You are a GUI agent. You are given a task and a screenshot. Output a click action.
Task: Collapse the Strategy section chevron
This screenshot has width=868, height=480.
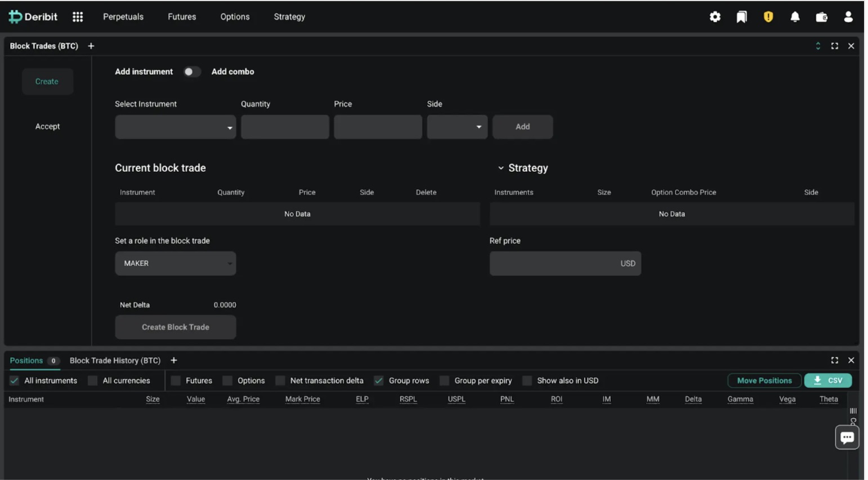[501, 167]
